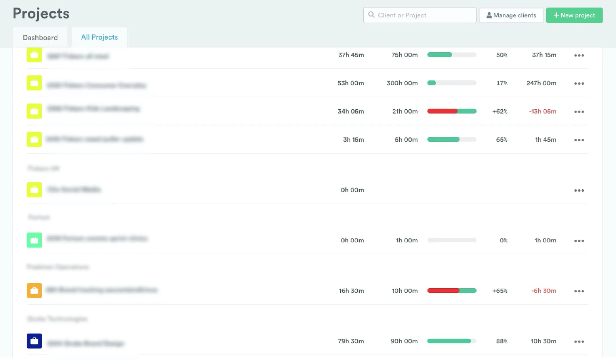Click the dark blue briefcase project icon

tap(34, 341)
